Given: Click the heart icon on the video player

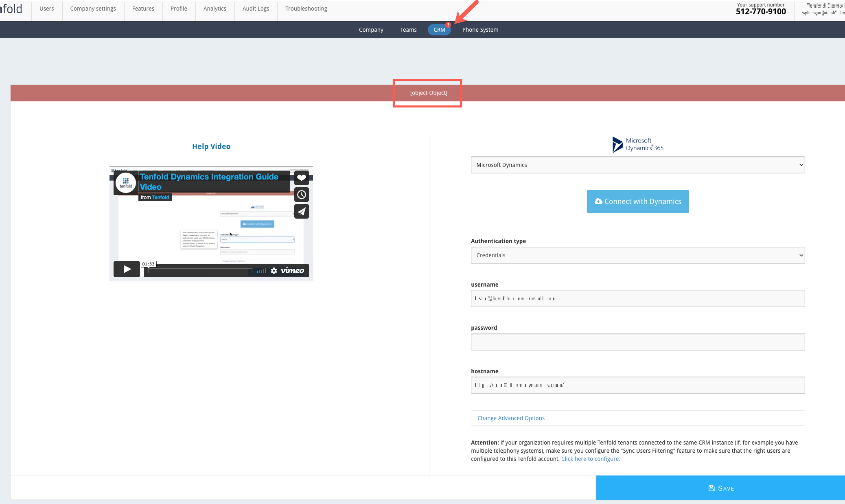Looking at the screenshot, I should coord(301,178).
